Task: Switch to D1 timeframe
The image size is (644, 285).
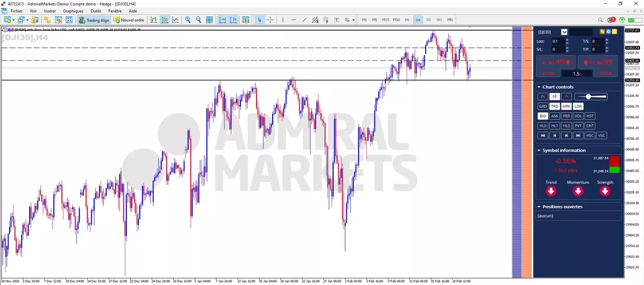Action: click(x=429, y=20)
